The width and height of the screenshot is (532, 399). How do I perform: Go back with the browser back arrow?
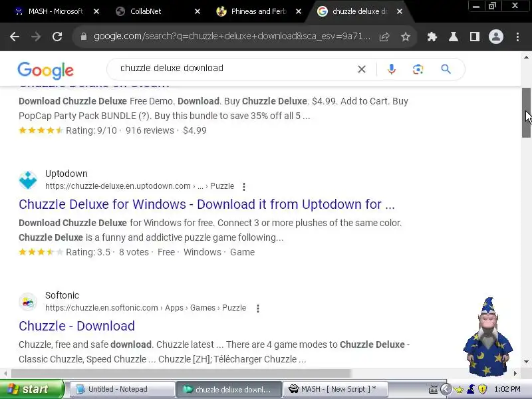[15, 37]
